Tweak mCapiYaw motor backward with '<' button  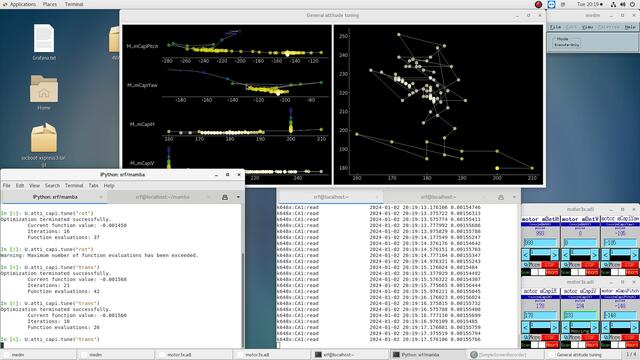[606, 256]
